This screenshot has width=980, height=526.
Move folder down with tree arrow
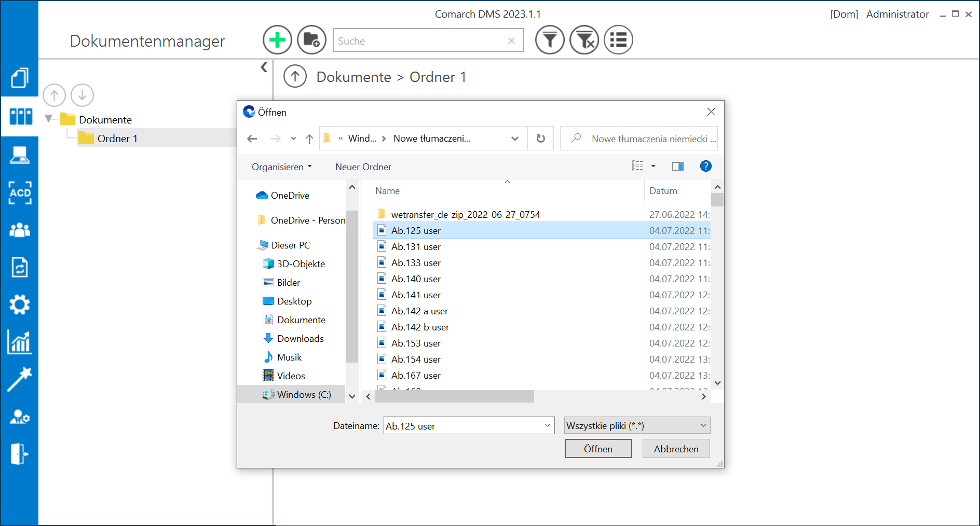(x=82, y=95)
